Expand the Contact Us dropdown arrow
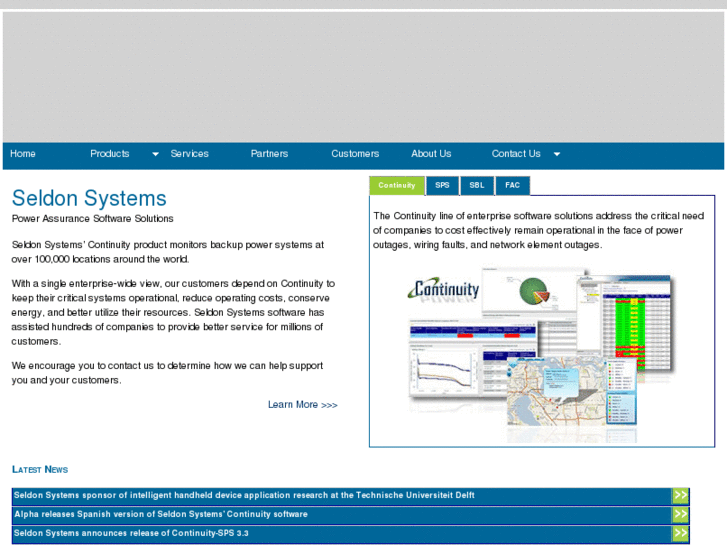727x545 pixels. (557, 154)
